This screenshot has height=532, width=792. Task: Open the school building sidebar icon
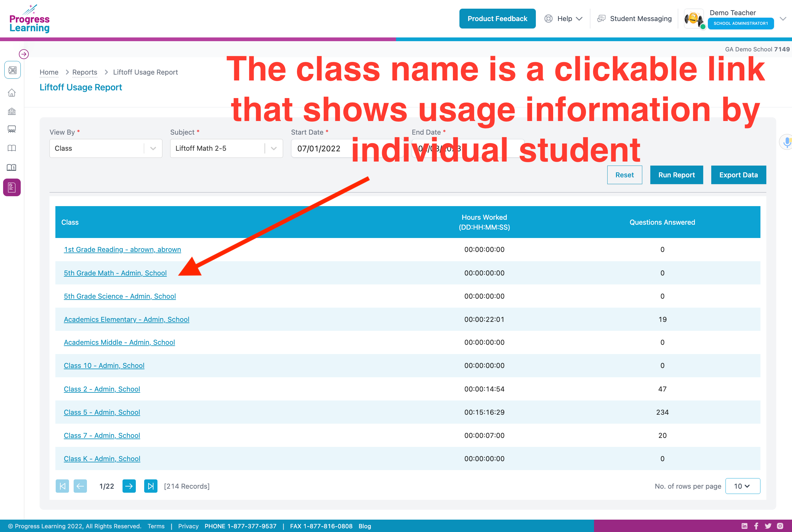coord(12,111)
